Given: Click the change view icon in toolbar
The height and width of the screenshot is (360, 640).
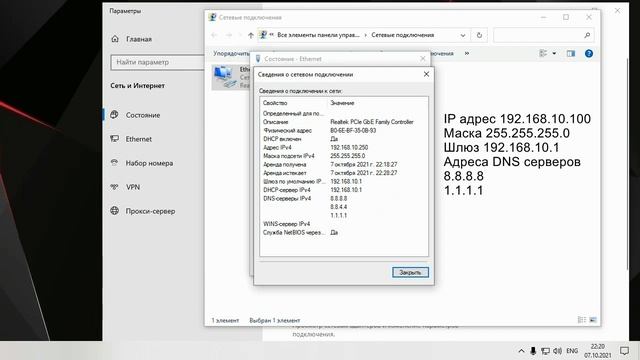Looking at the screenshot, I should (543, 53).
